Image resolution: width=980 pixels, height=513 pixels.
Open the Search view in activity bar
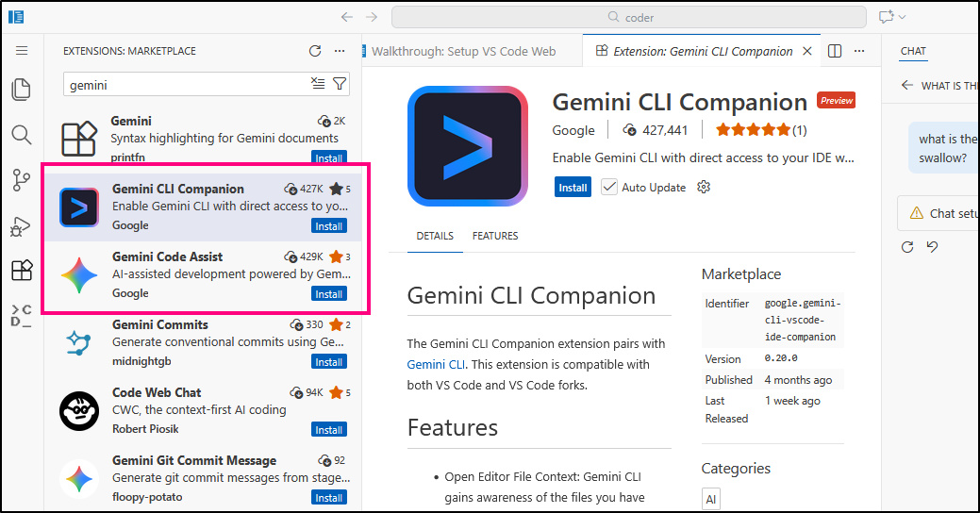tap(21, 135)
